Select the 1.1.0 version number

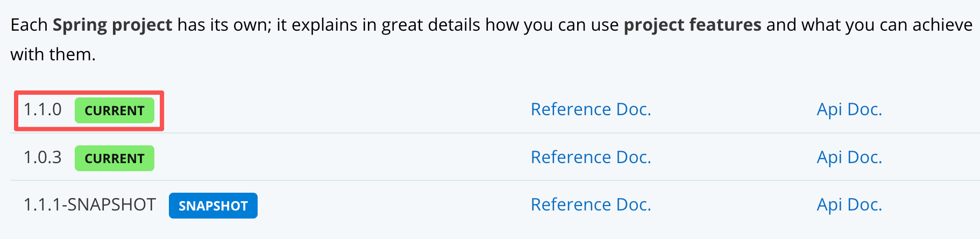(x=42, y=110)
